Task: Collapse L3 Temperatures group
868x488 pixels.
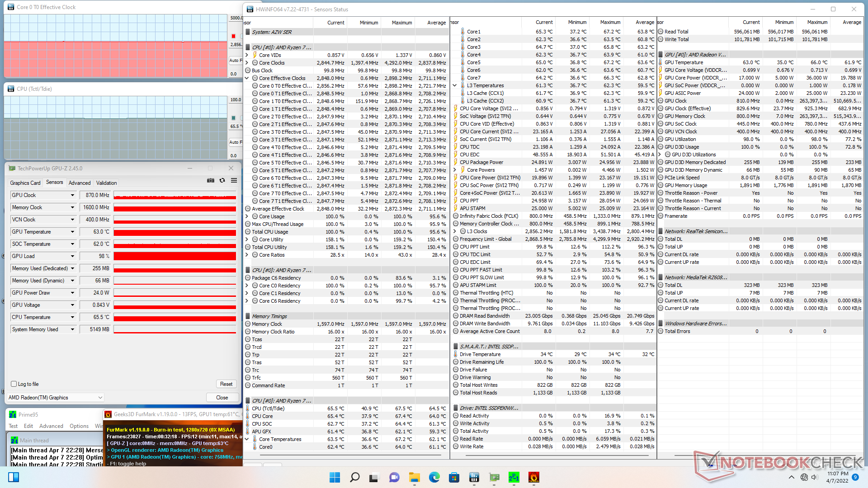Action: (455, 85)
